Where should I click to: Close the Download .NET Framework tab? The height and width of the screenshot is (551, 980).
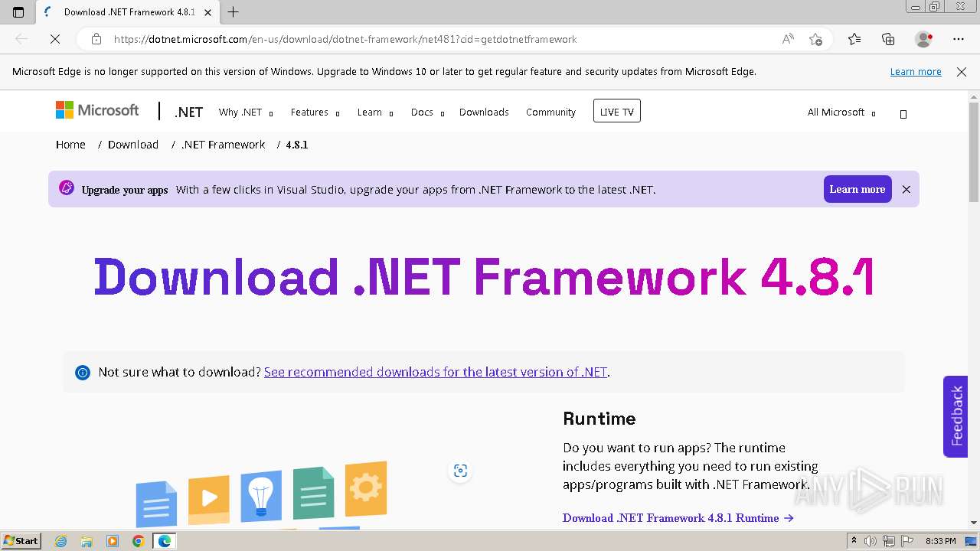(208, 12)
